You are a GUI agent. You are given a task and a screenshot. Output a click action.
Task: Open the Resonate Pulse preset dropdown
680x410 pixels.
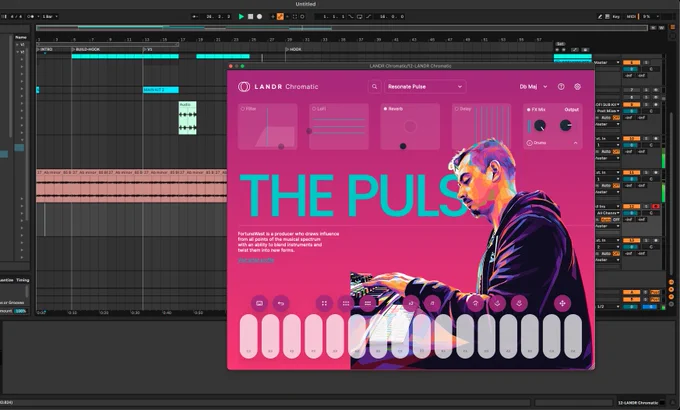point(425,87)
